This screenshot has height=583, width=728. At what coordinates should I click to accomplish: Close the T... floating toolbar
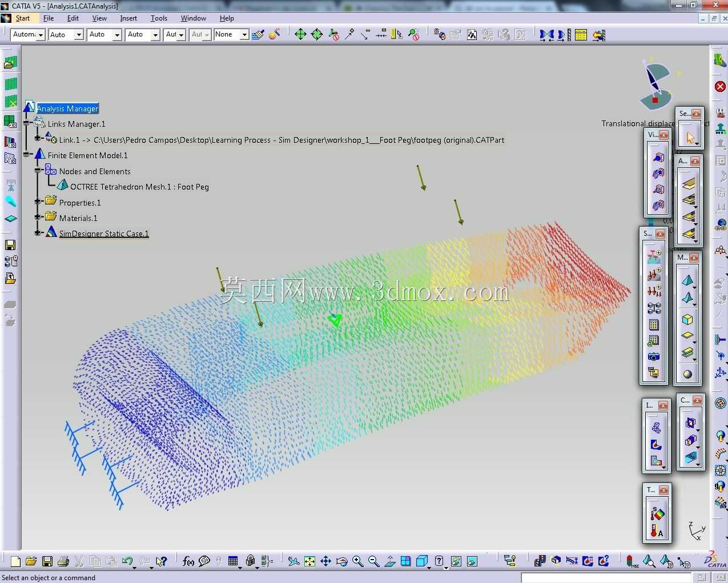pyautogui.click(x=663, y=490)
